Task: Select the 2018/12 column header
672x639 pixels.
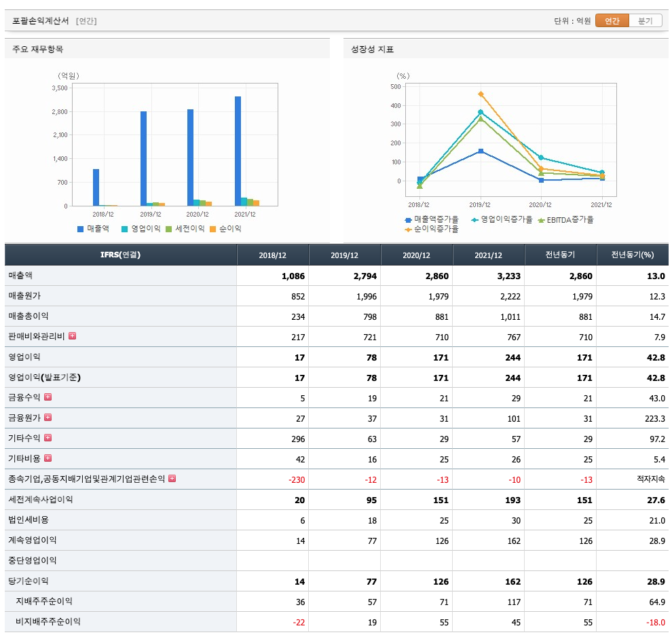Action: pos(273,255)
